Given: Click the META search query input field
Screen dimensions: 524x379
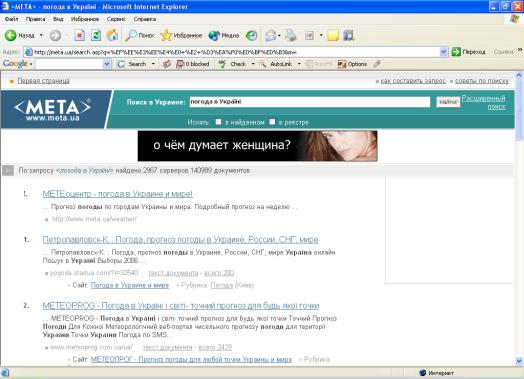Looking at the screenshot, I should [x=310, y=102].
